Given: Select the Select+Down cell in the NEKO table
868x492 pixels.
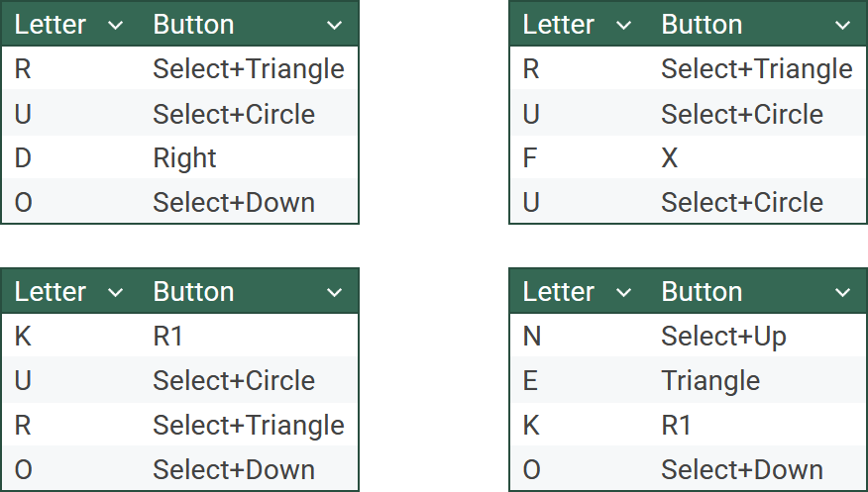Looking at the screenshot, I should tap(757, 469).
